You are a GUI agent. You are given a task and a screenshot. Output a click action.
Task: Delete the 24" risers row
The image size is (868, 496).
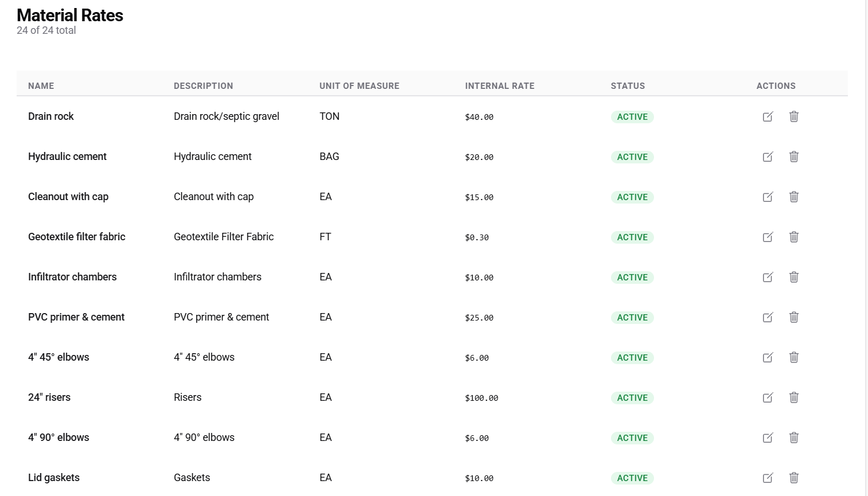794,397
